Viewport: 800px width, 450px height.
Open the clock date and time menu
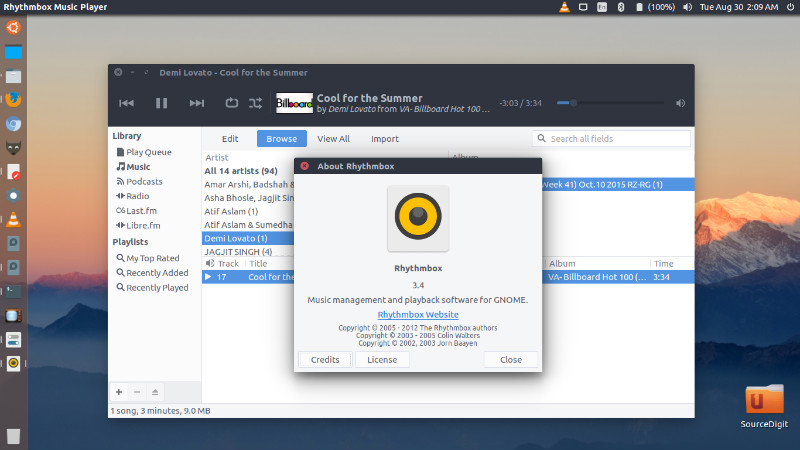[x=739, y=7]
